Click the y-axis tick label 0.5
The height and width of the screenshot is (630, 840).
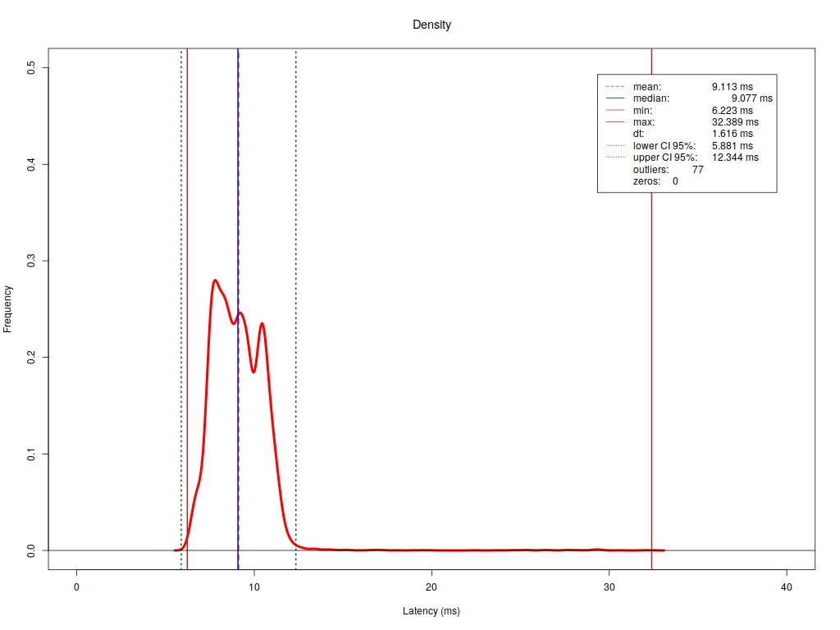(x=32, y=68)
